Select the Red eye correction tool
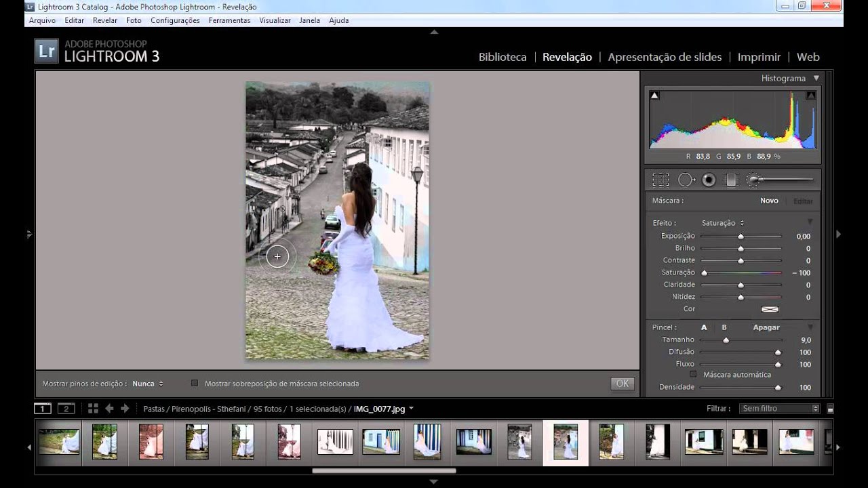 click(x=709, y=180)
